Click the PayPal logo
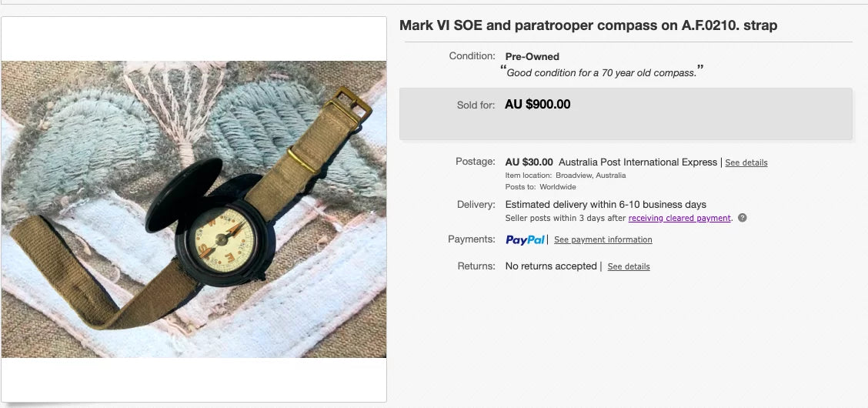The width and height of the screenshot is (868, 408). coord(525,240)
